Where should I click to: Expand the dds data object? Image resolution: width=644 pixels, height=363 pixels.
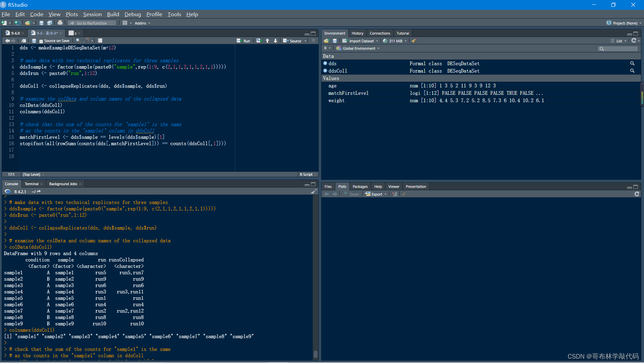coord(325,63)
